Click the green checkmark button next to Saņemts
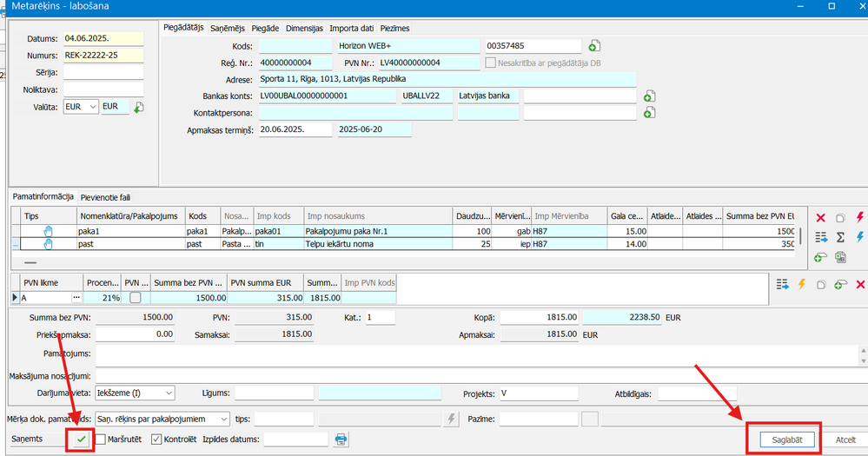 pos(82,439)
